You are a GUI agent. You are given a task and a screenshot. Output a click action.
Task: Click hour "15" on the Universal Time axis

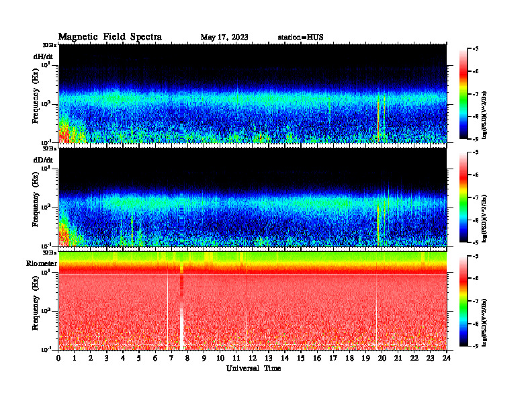[x=301, y=358]
